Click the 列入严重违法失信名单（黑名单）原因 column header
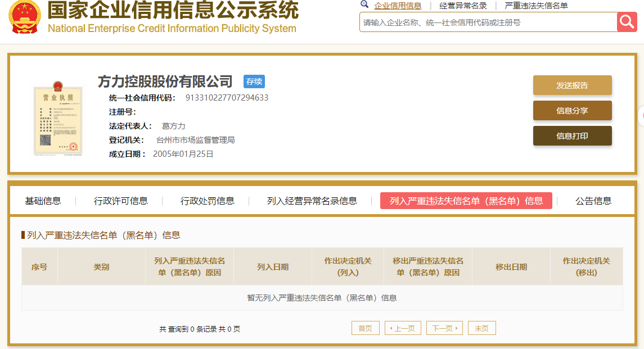 tap(190, 267)
